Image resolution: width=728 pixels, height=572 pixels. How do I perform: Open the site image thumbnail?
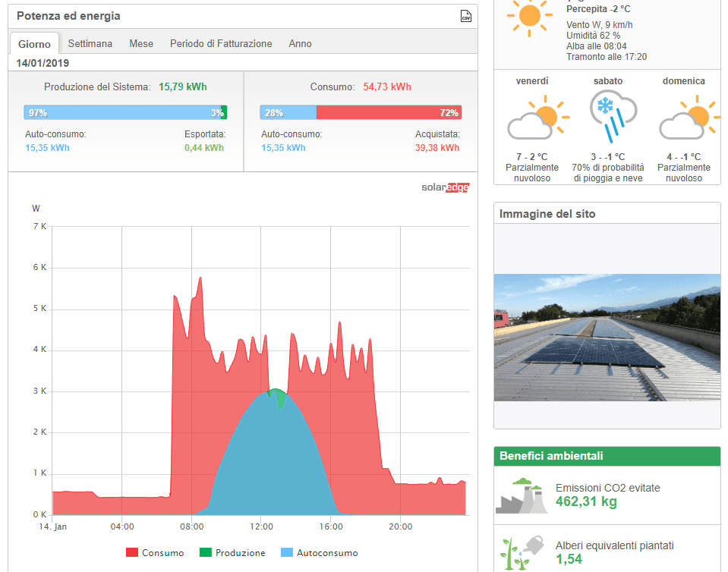[x=607, y=338]
